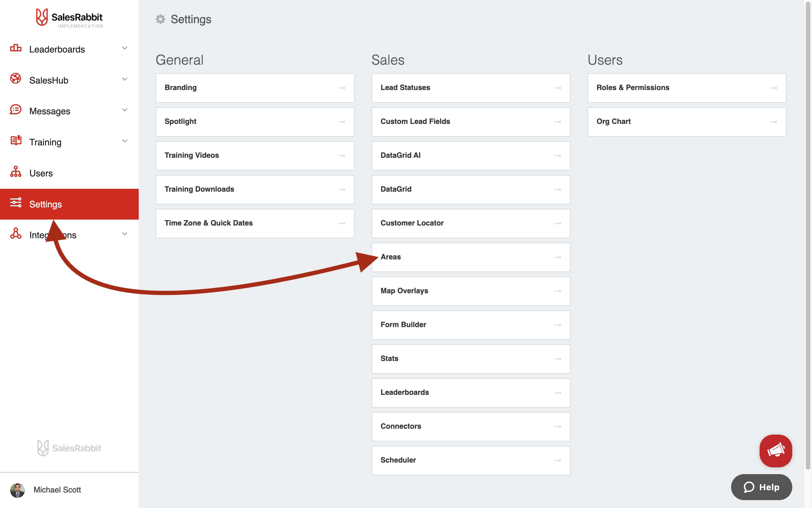The width and height of the screenshot is (812, 508).
Task: Open the Branding settings card
Action: point(255,88)
